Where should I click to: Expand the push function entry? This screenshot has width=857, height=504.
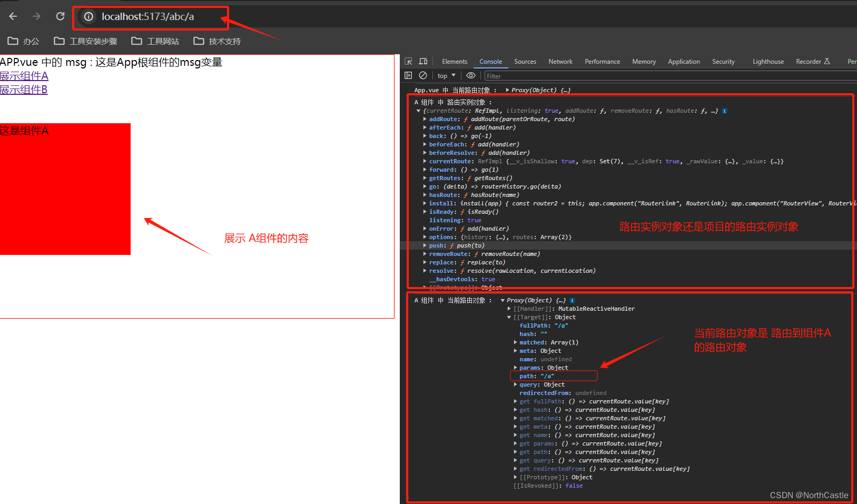pos(425,246)
